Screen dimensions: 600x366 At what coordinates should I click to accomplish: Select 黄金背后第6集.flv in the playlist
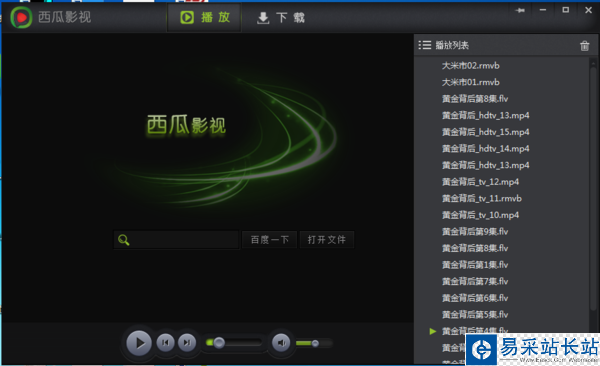click(475, 298)
